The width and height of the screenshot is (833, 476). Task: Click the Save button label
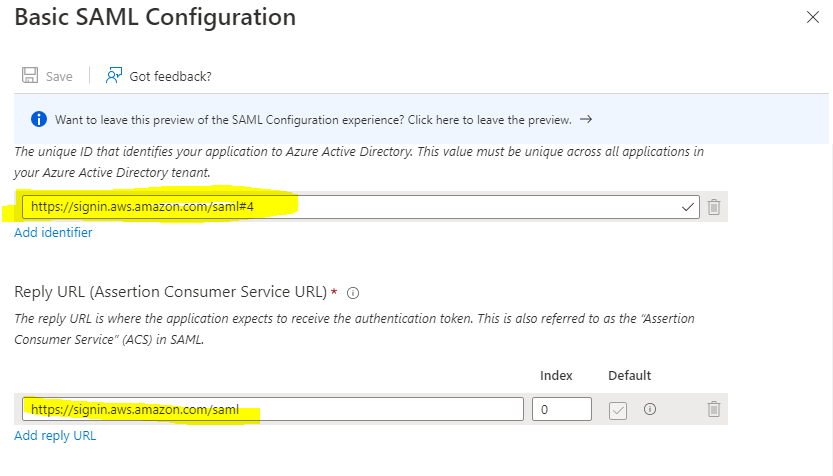coord(59,76)
